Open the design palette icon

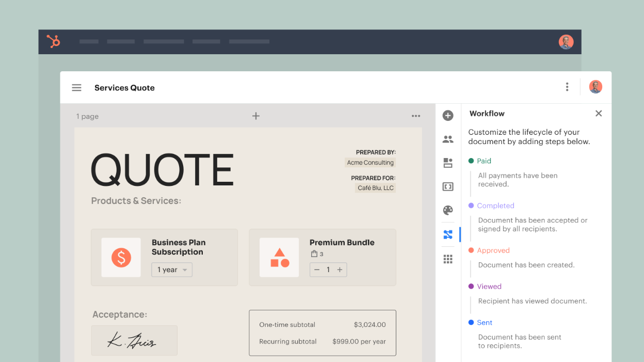(x=448, y=210)
